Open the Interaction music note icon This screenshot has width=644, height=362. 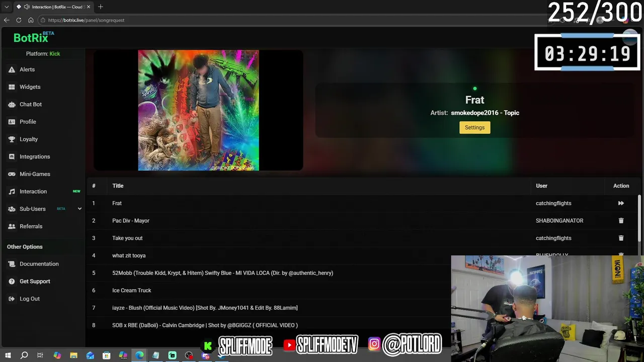pyautogui.click(x=12, y=192)
